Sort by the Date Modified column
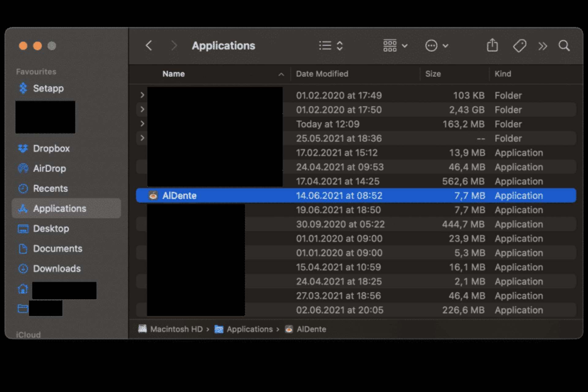The height and width of the screenshot is (392, 588). click(322, 74)
